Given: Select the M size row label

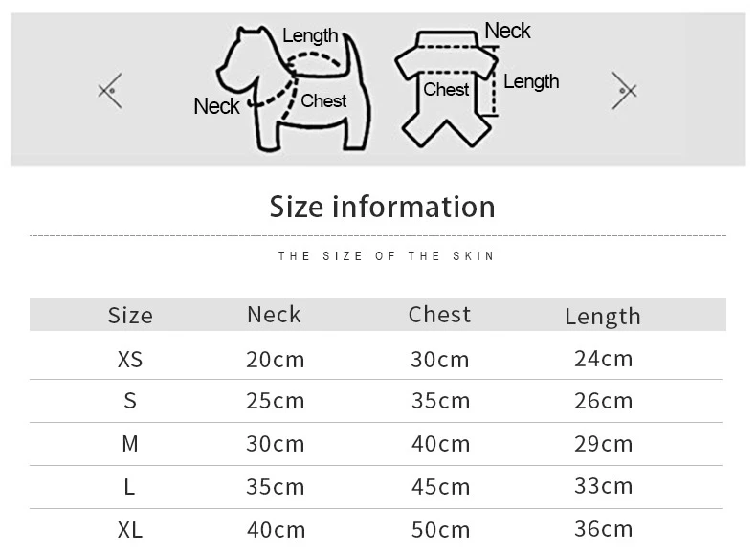Looking at the screenshot, I should click(130, 444).
